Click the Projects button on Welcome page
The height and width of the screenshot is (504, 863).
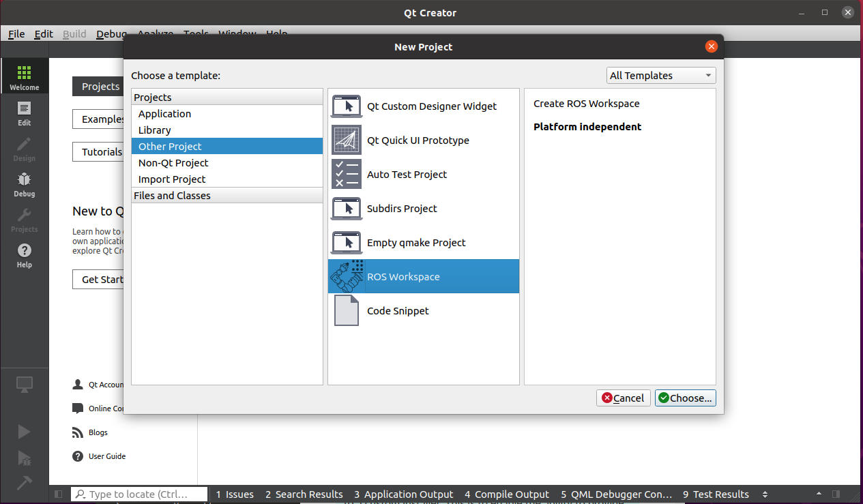[98, 87]
